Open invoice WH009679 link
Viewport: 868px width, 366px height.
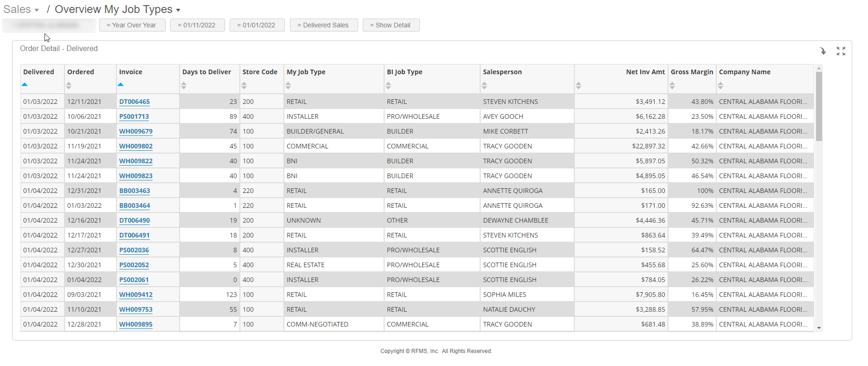pyautogui.click(x=136, y=131)
